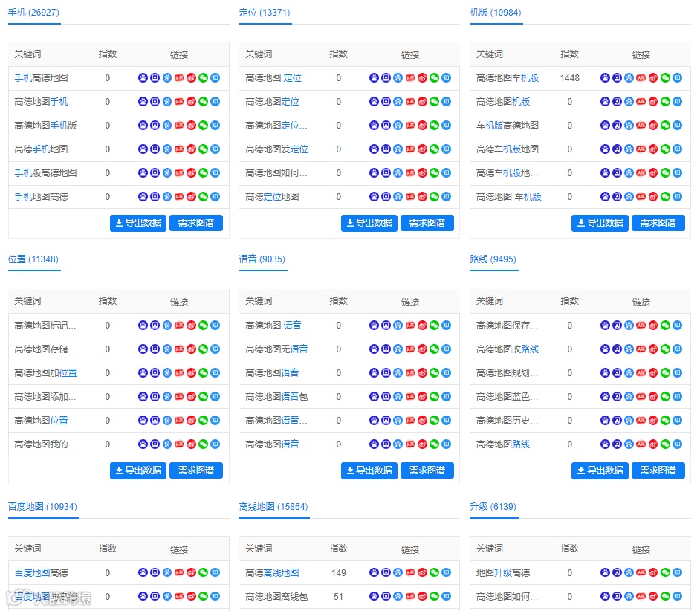Export data for the 位置 section

pyautogui.click(x=138, y=471)
